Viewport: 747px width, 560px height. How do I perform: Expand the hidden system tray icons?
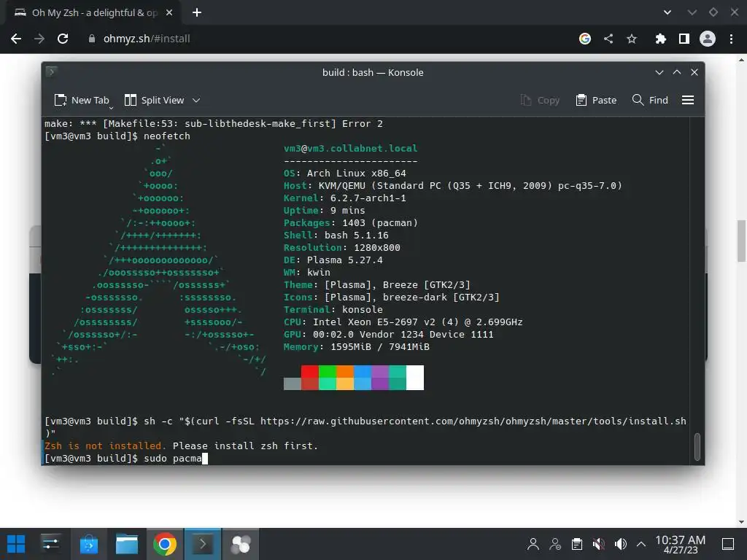tap(641, 544)
